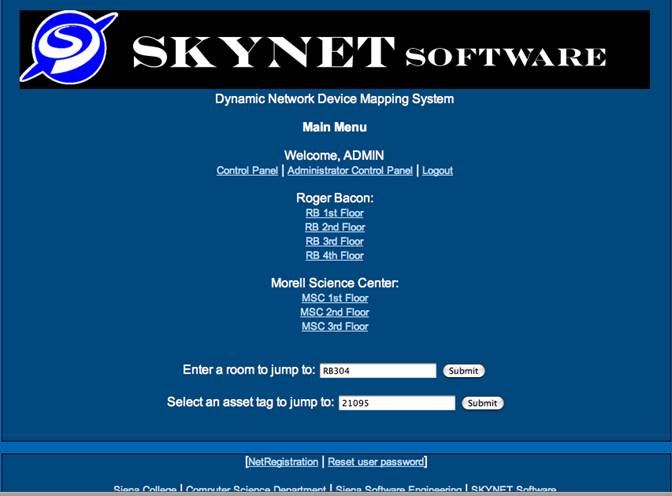The image size is (672, 496).
Task: Log out using the Logout link
Action: click(437, 171)
